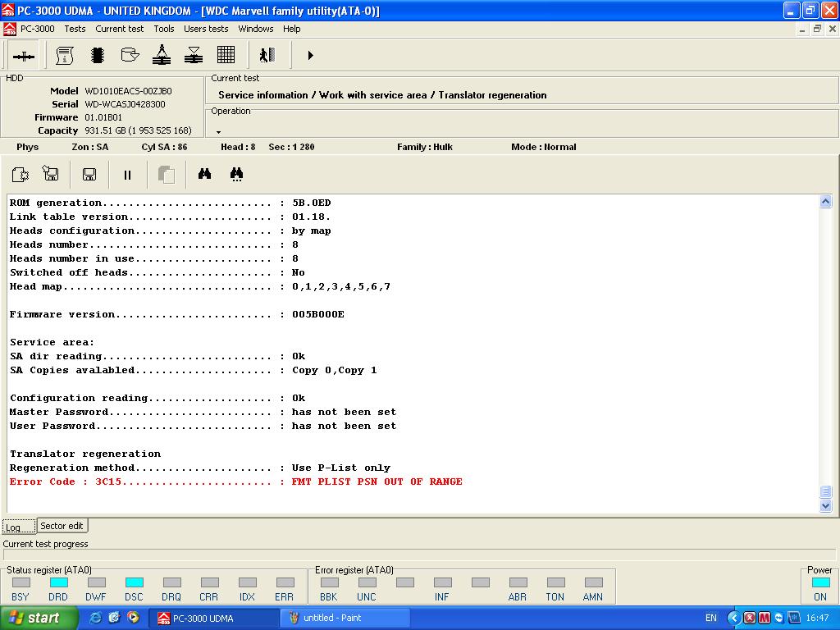Click the binoculars find next icon
Screen dimensions: 840x630
click(x=236, y=174)
